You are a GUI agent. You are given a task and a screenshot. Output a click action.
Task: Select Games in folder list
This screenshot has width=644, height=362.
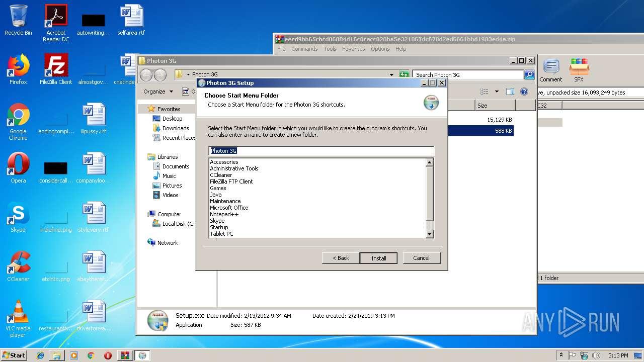click(x=218, y=188)
